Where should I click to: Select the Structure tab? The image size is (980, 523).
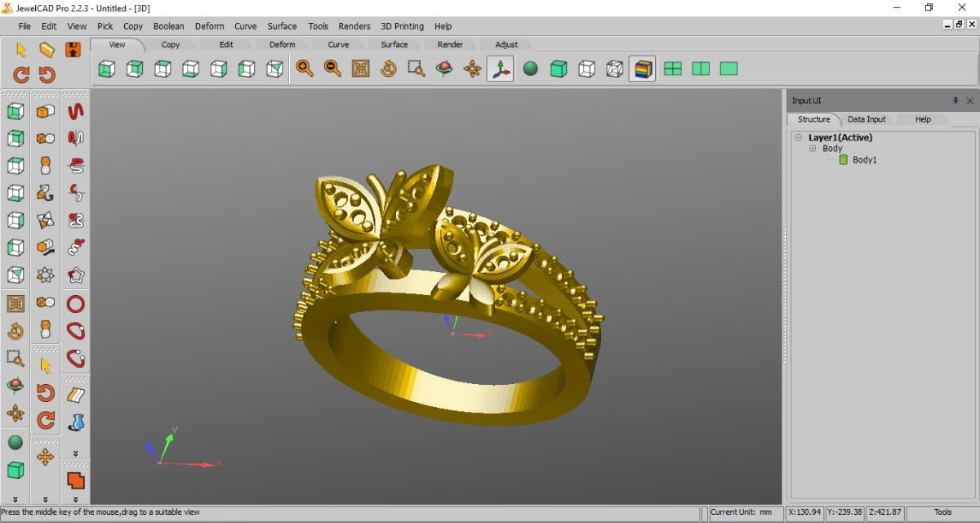coord(813,119)
